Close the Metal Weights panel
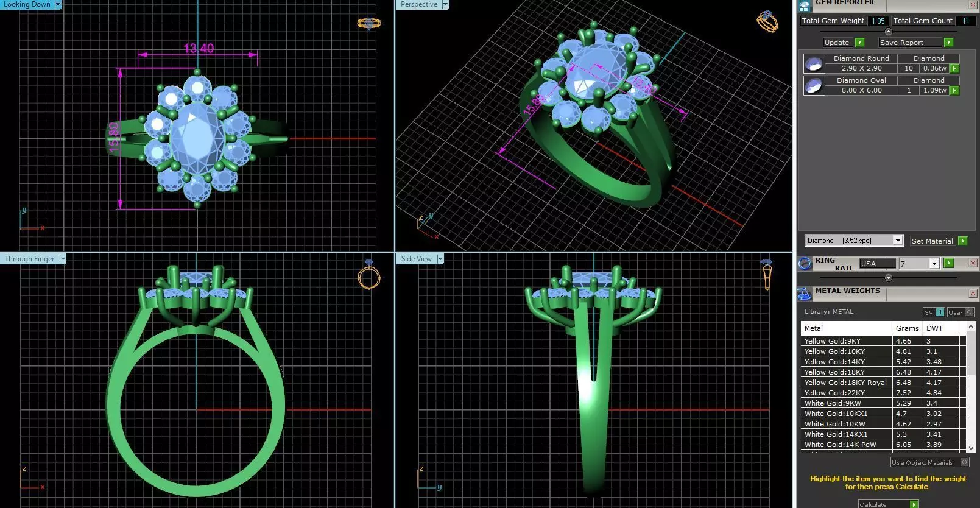 click(x=973, y=294)
